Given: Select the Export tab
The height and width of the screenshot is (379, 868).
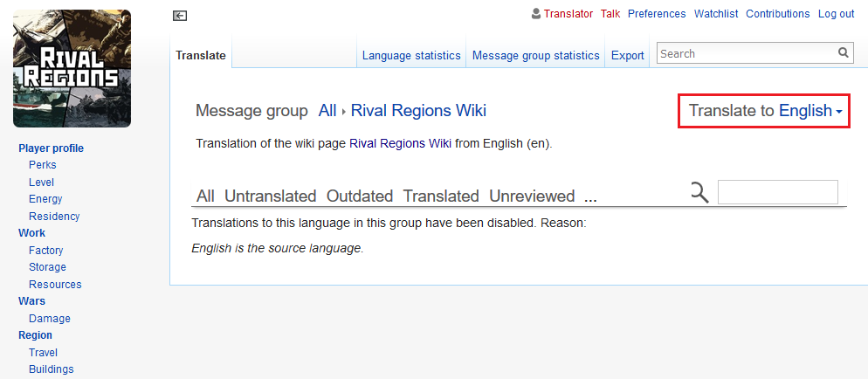Looking at the screenshot, I should tap(627, 55).
